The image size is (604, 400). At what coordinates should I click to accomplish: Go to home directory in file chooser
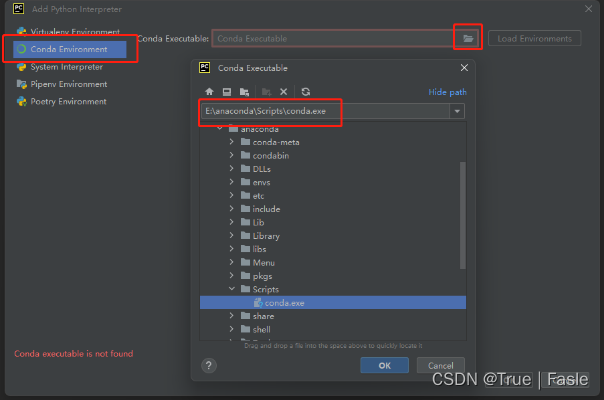[209, 92]
